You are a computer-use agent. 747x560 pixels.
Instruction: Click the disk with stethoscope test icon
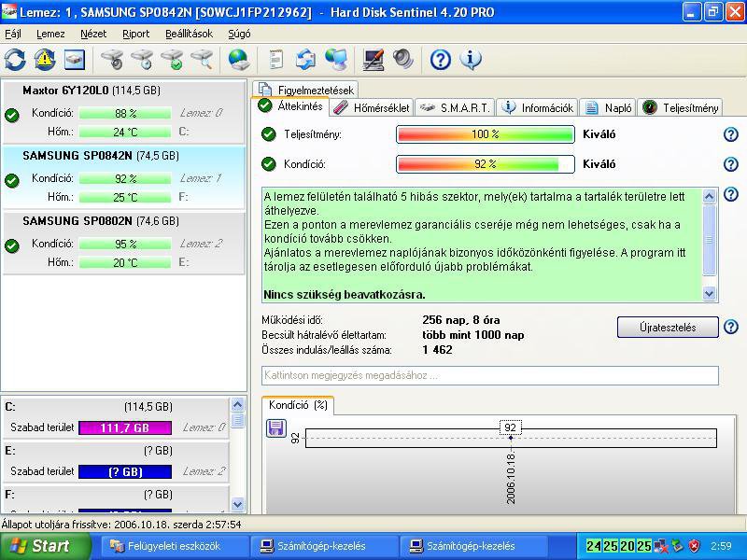click(x=112, y=60)
